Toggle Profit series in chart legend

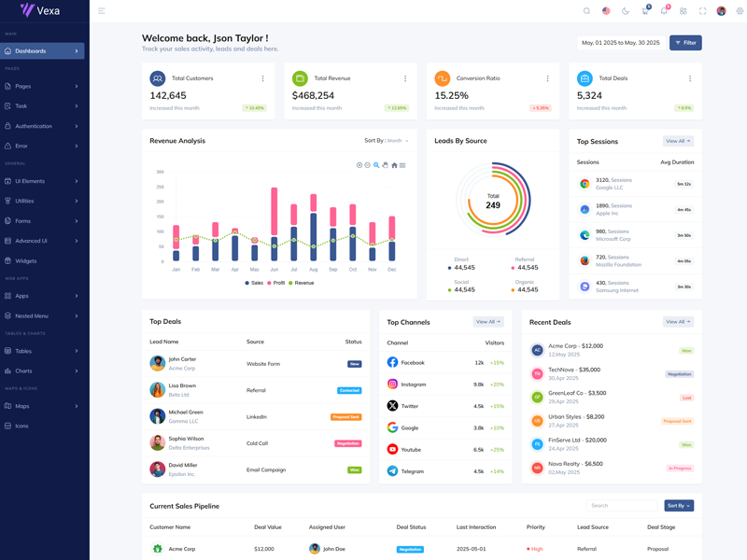point(276,283)
